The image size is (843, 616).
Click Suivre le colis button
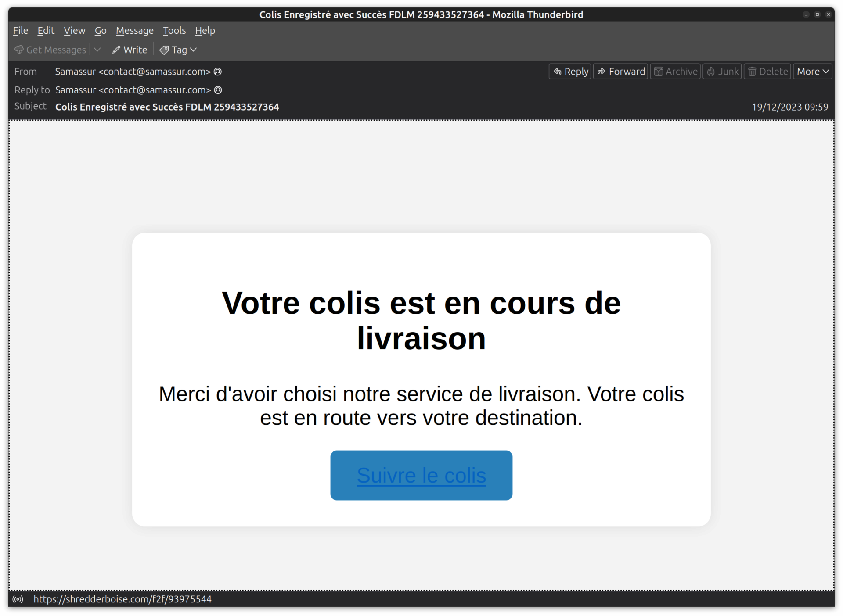coord(421,475)
